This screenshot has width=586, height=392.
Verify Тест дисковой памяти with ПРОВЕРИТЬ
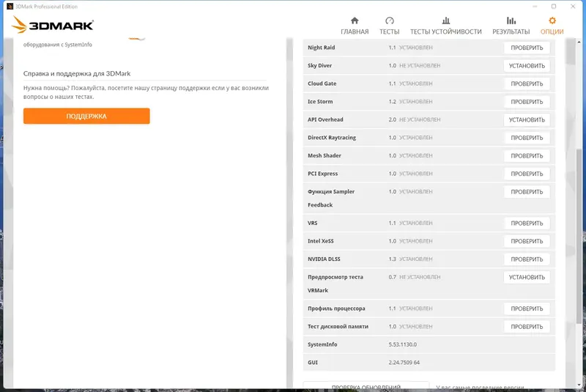[x=527, y=327]
